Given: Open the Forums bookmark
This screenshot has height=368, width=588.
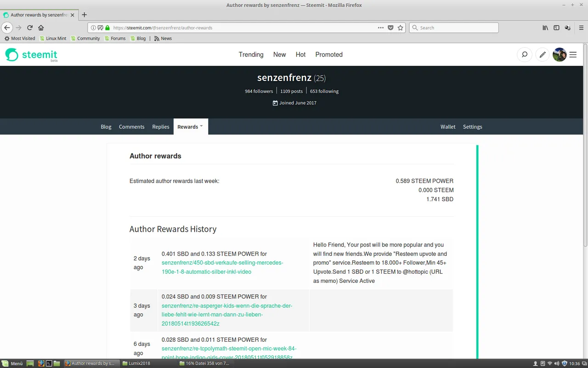Looking at the screenshot, I should tap(115, 38).
